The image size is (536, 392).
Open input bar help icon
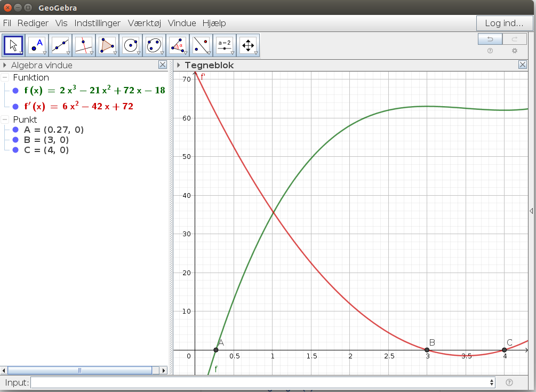pos(509,382)
